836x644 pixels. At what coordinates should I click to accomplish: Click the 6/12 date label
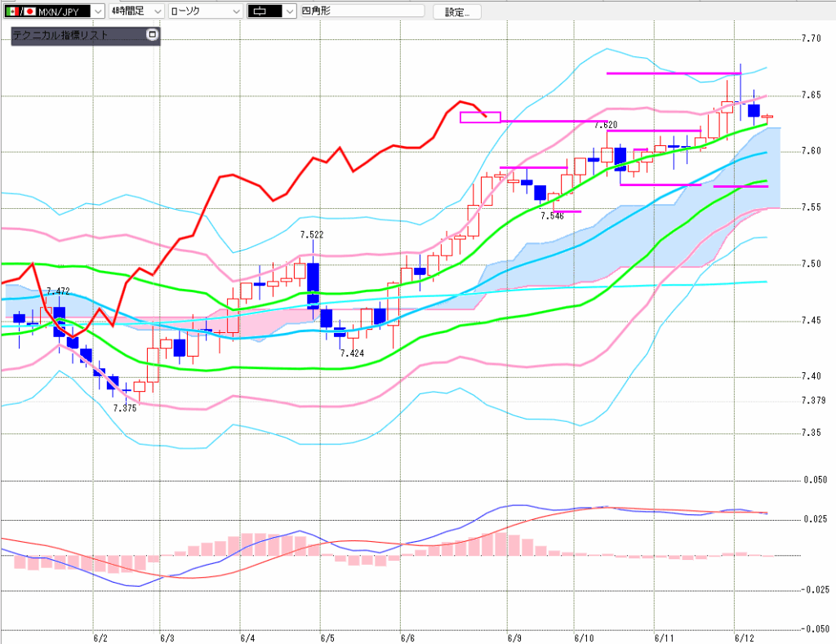pyautogui.click(x=745, y=638)
